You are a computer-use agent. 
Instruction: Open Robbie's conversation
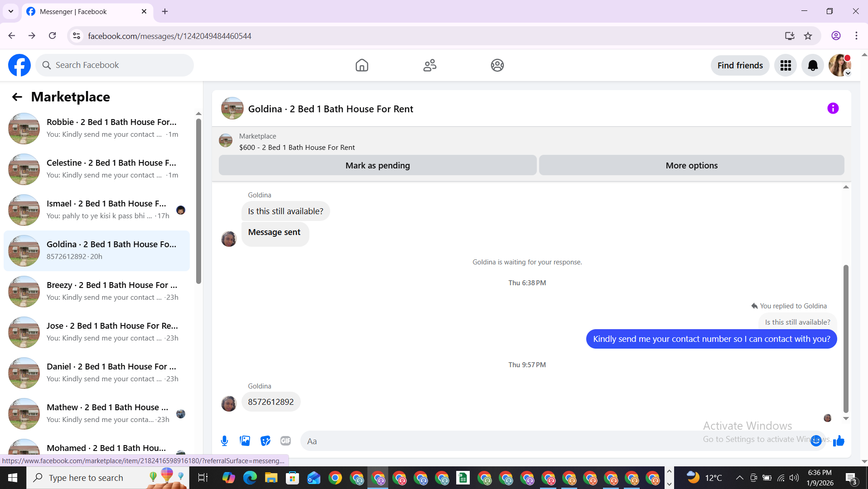coord(97,129)
